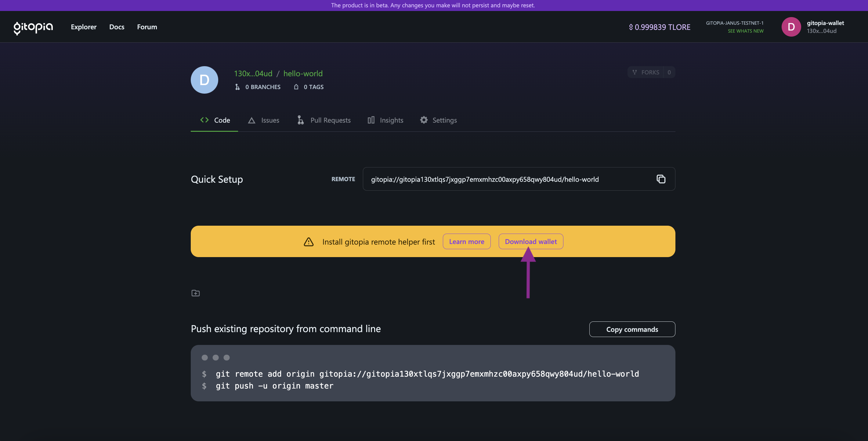Click the gitopia-wallet avatar icon

791,27
